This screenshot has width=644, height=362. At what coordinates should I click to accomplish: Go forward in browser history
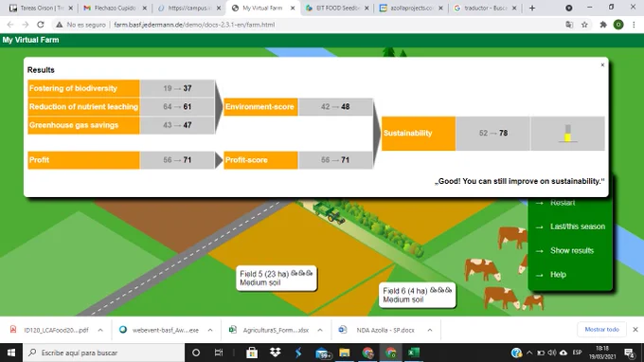coord(26,25)
